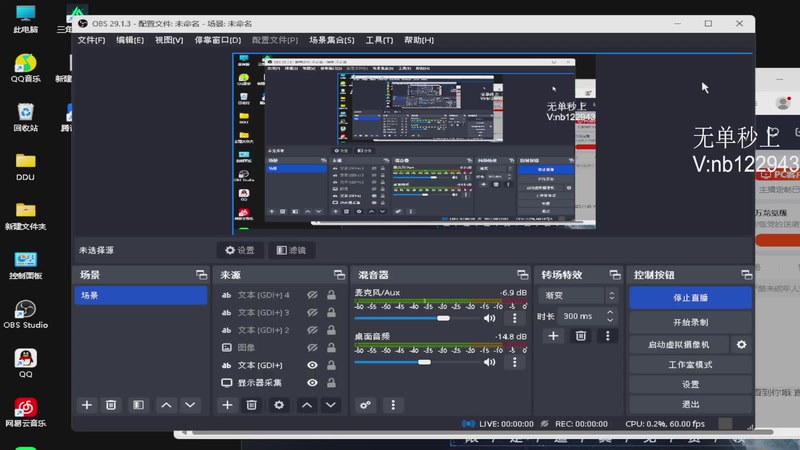This screenshot has height=450, width=800.
Task: Click 退出 to exit OBS
Action: [x=690, y=405]
